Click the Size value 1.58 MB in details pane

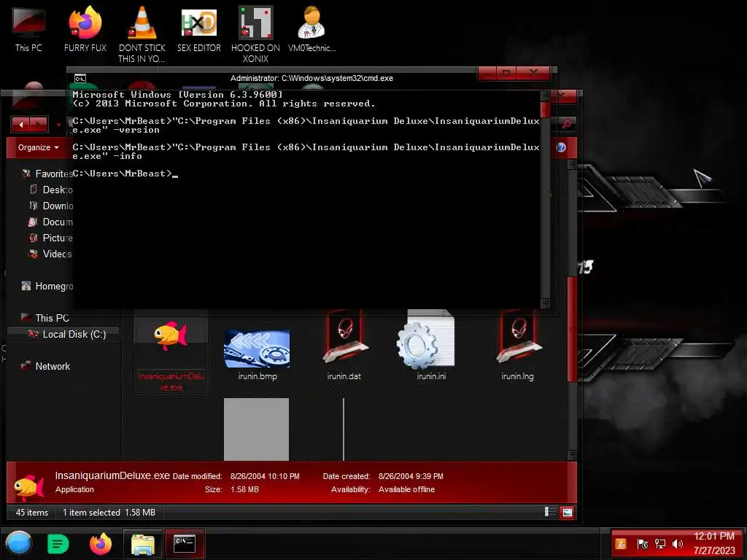(x=244, y=489)
